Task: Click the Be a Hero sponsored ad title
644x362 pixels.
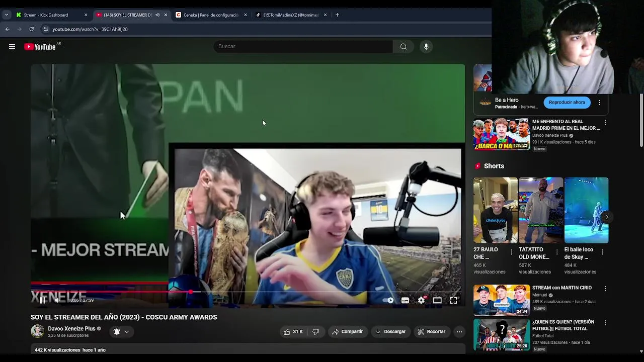Action: click(507, 100)
